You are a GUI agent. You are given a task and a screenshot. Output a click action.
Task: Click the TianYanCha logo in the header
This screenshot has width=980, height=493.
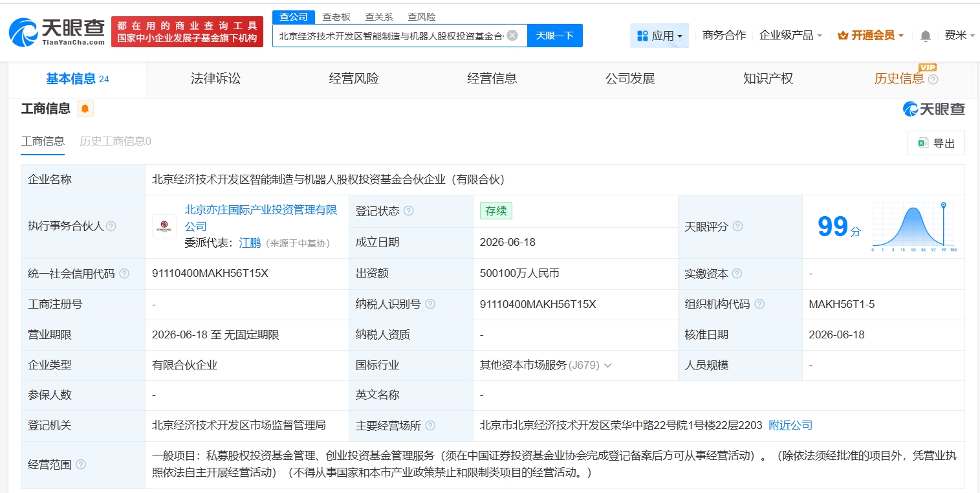(x=57, y=32)
